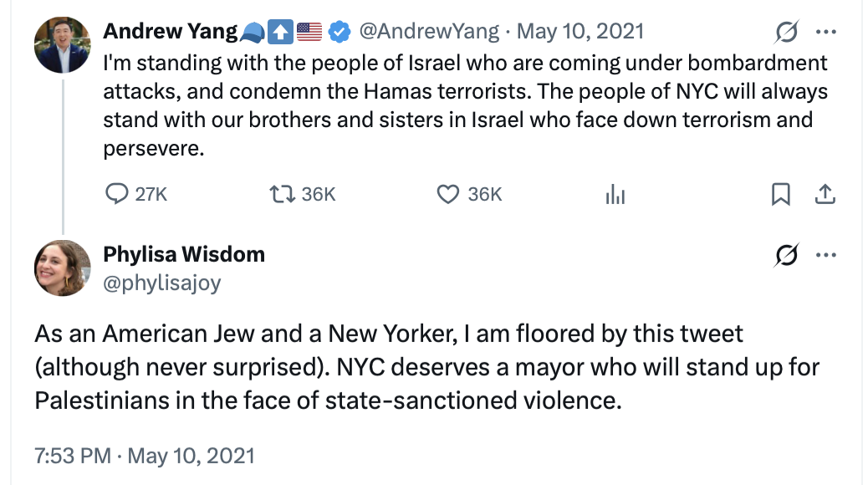Click Phylisa Wisdom's reply tweet text
This screenshot has height=485, width=868.
[x=426, y=367]
